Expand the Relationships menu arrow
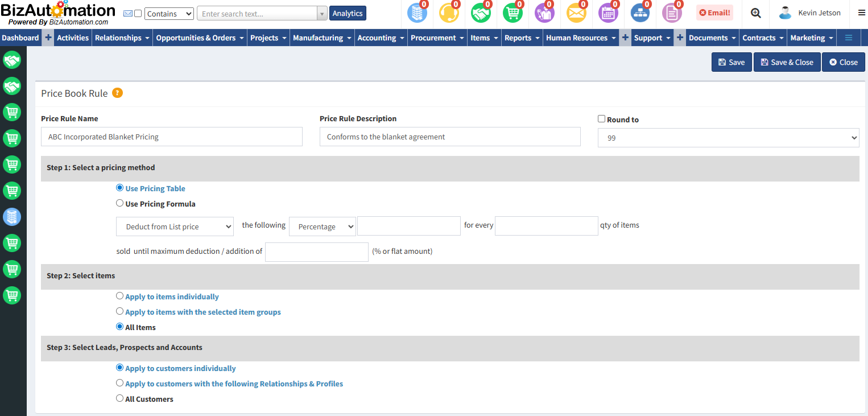The image size is (868, 416). [x=147, y=38]
